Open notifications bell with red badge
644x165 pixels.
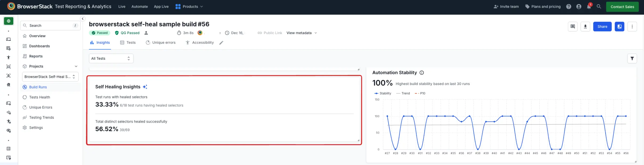coord(589,6)
